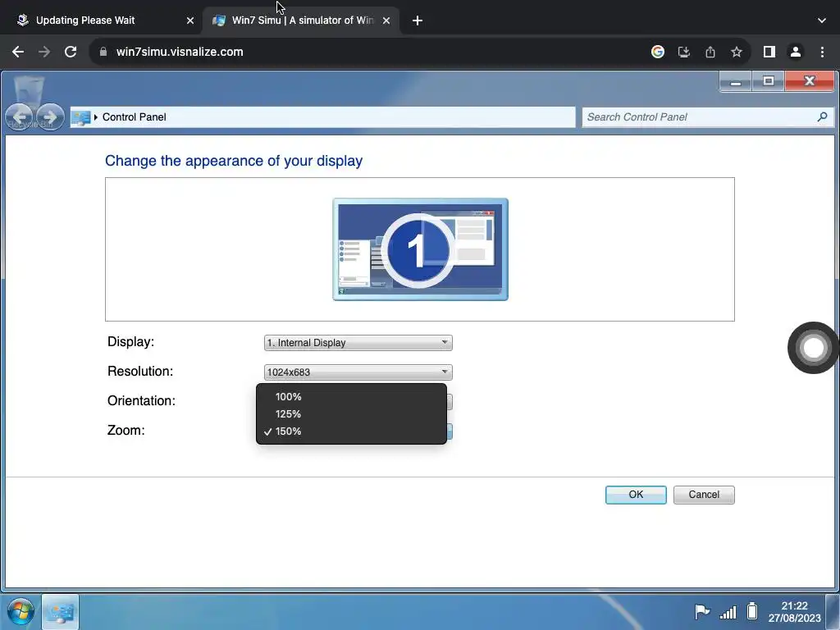The width and height of the screenshot is (840, 630).
Task: Choose the checked 150% zoom option
Action: pyautogui.click(x=351, y=431)
